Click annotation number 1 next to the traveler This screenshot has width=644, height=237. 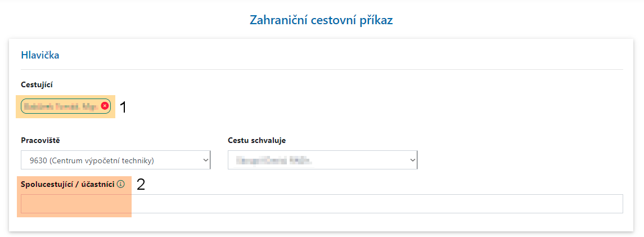[x=123, y=107]
